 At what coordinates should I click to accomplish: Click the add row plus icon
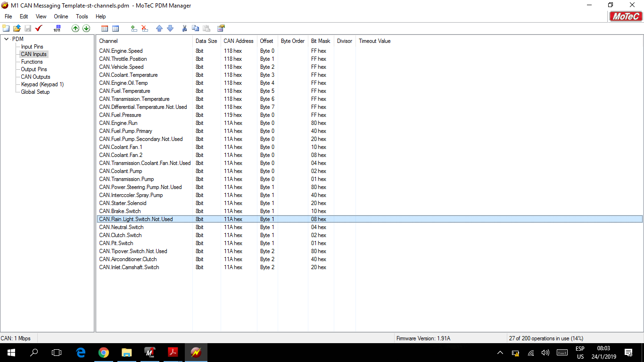click(134, 28)
